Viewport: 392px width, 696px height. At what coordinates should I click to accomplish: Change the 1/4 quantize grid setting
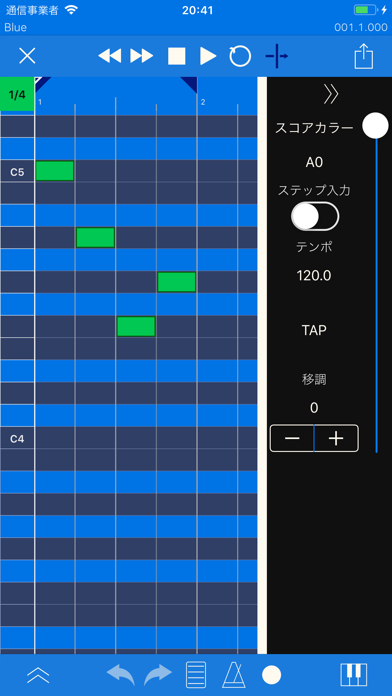tap(17, 94)
